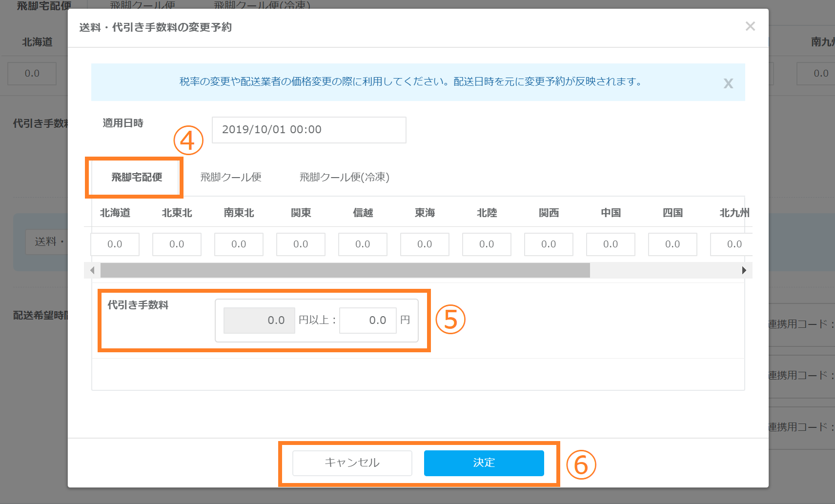835x504 pixels.
Task: Click the 中国 shipping fee field
Action: pos(611,244)
